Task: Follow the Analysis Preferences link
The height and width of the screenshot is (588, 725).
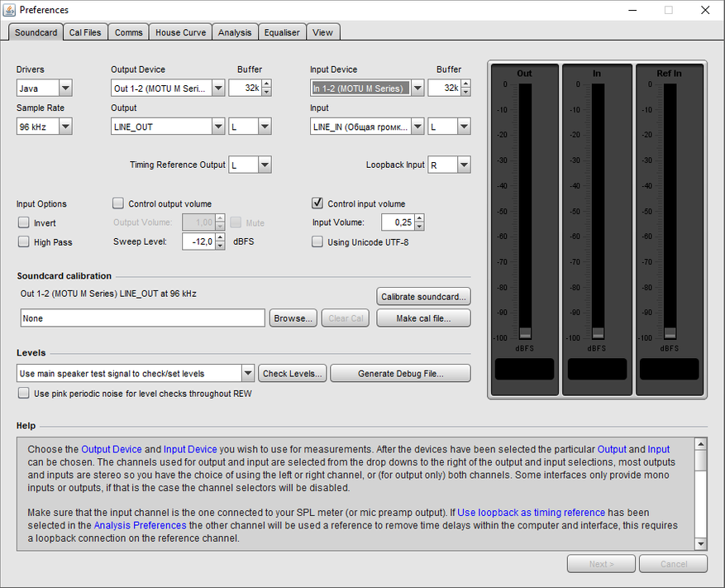Action: 140,525
